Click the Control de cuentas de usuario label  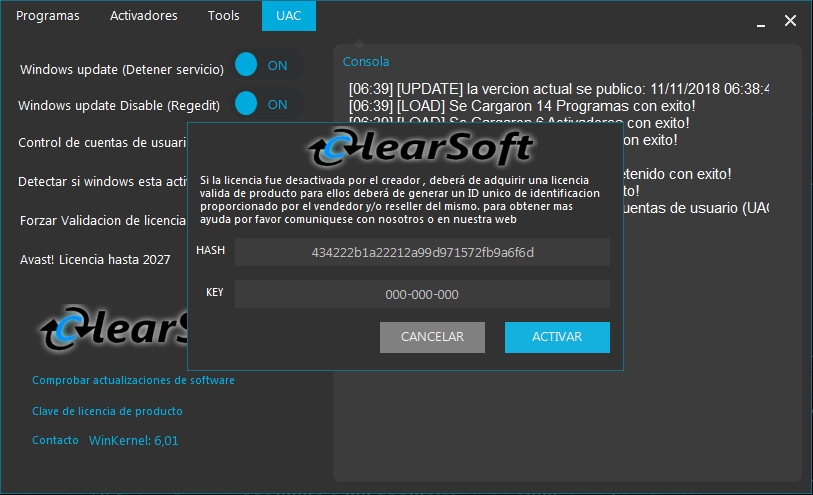point(102,143)
